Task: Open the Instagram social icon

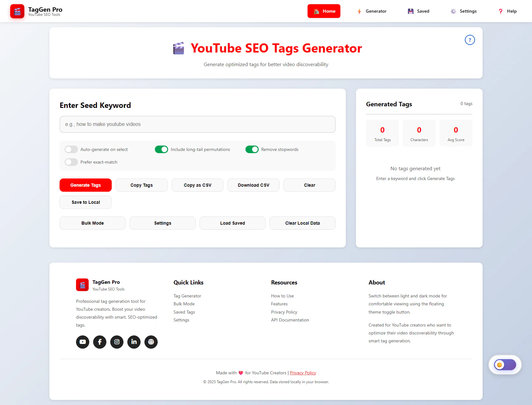Action: [117, 342]
